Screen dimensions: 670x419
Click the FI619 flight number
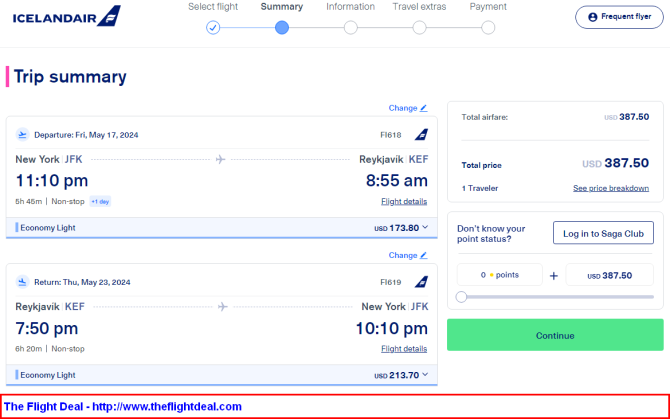391,282
